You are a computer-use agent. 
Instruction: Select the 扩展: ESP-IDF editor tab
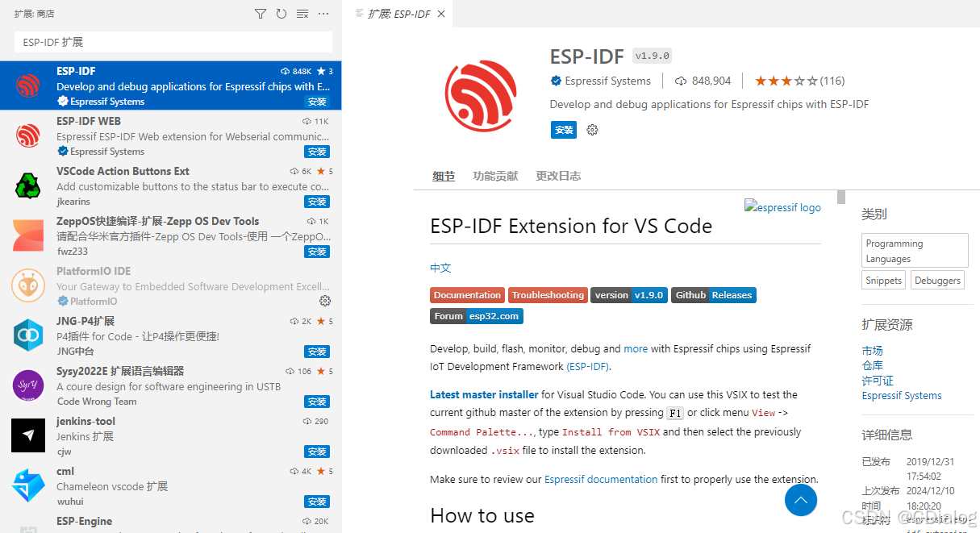point(398,14)
